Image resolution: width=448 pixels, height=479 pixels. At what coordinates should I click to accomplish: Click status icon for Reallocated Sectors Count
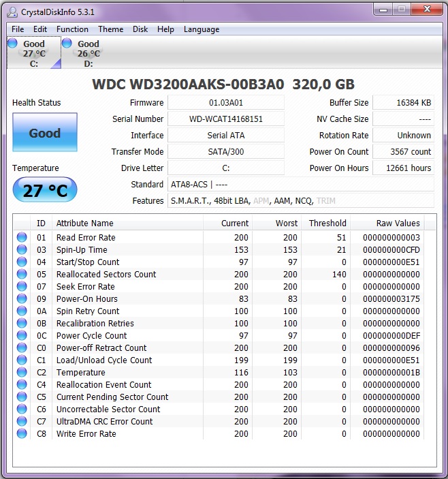point(22,274)
